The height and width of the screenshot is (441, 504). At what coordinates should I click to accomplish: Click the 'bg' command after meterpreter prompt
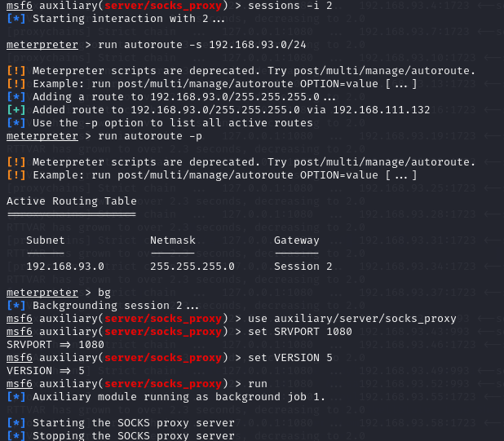coord(104,293)
